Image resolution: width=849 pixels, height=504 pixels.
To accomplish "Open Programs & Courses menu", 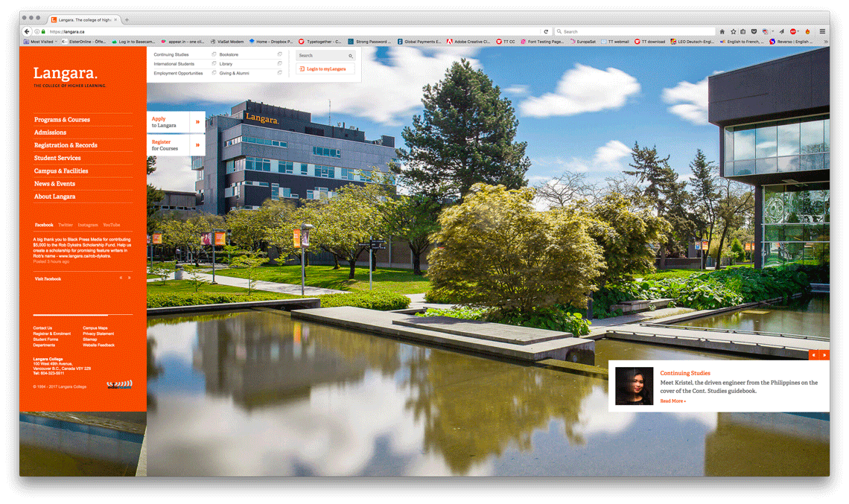I will tap(62, 120).
